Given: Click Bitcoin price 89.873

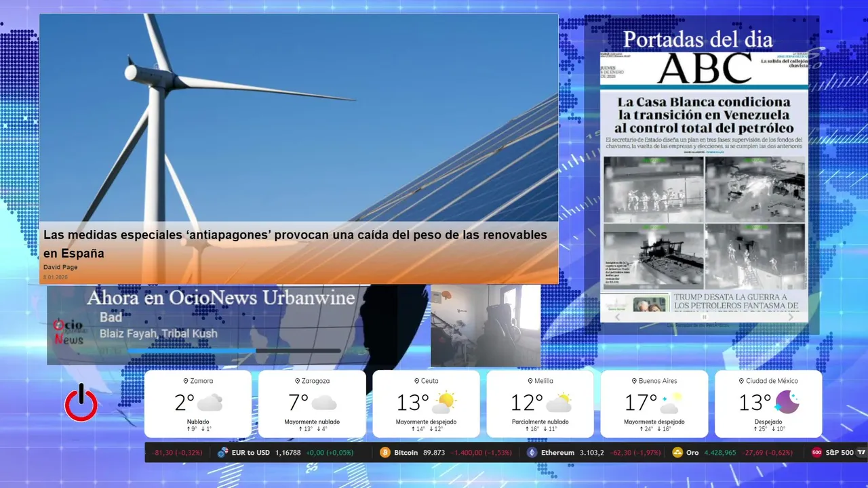Looking at the screenshot, I should 434,453.
